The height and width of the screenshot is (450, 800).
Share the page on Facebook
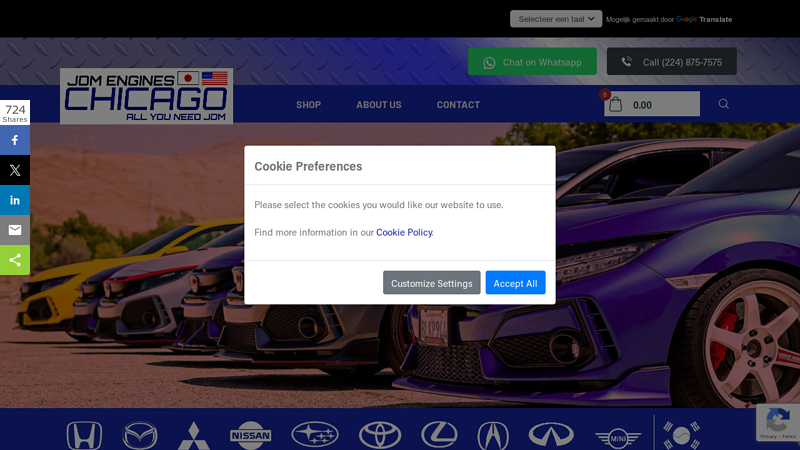pos(15,140)
